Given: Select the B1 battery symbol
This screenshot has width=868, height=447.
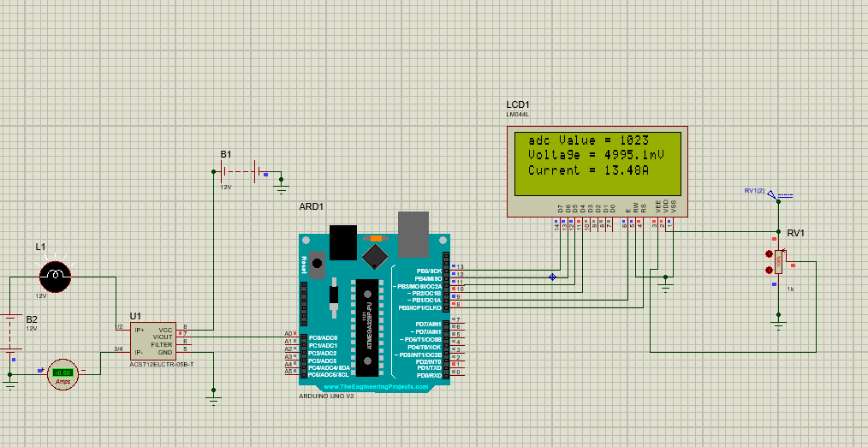Looking at the screenshot, I should [241, 172].
